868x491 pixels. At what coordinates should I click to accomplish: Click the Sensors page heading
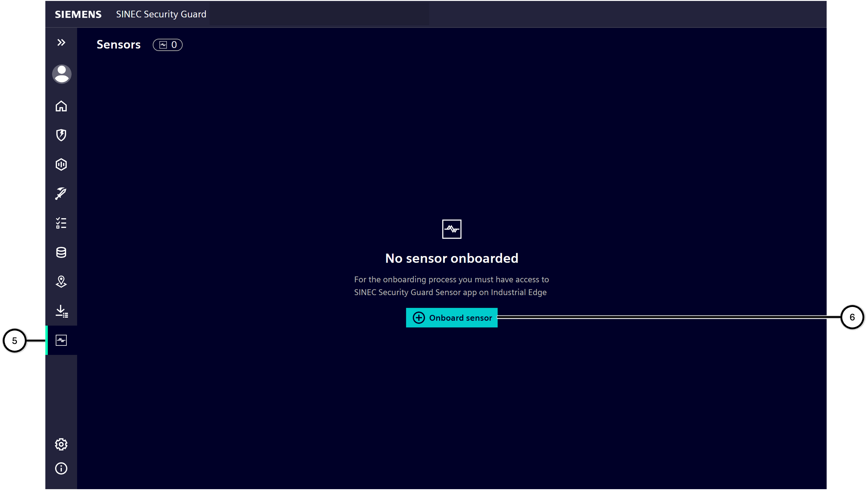coord(118,44)
